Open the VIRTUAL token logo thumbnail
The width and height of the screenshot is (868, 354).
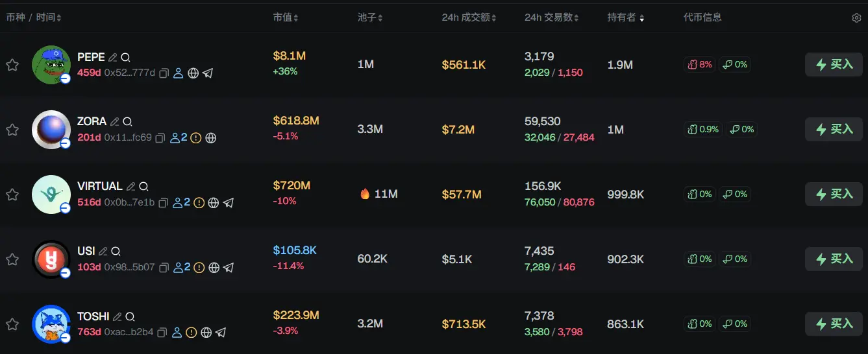[51, 195]
